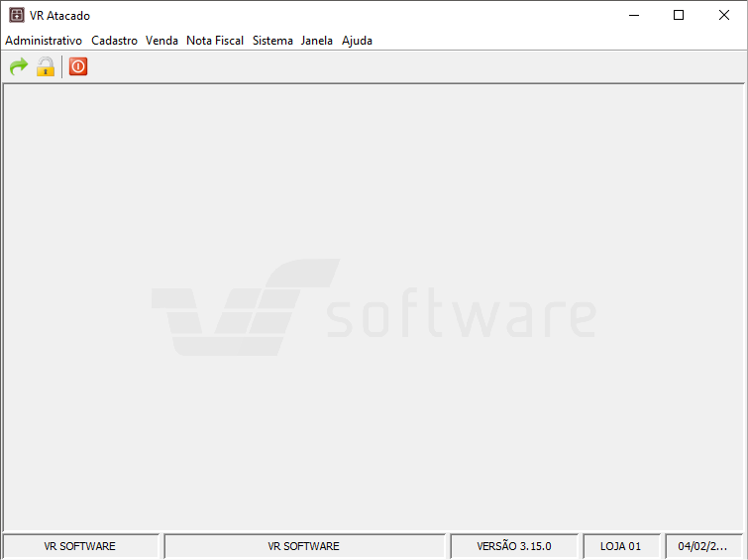The height and width of the screenshot is (560, 748).
Task: Open the Janela menu
Action: (317, 41)
